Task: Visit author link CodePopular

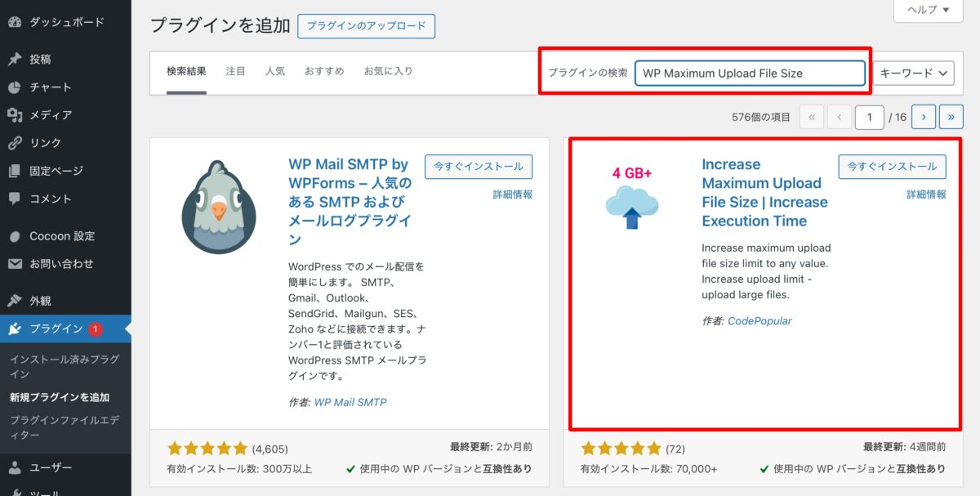Action: [759, 321]
